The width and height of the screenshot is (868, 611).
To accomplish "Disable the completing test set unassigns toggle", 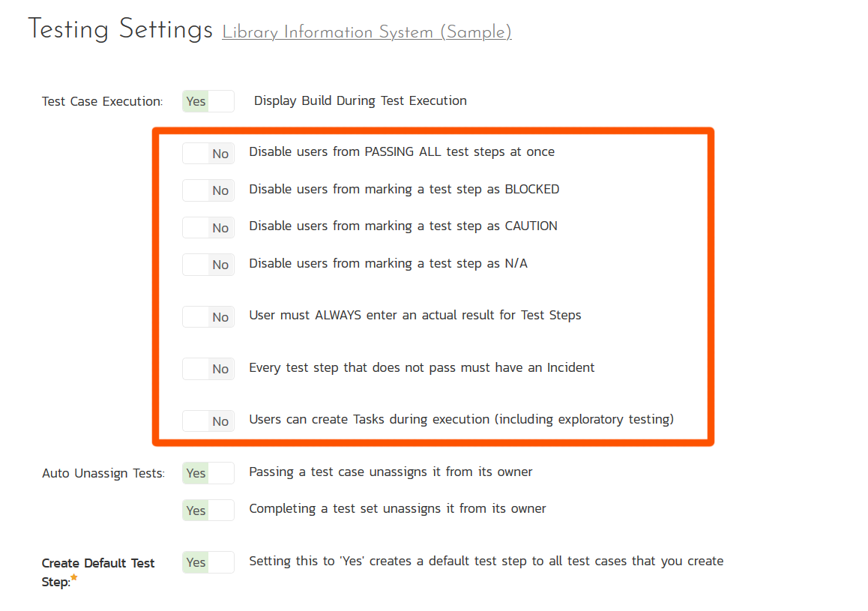I will pos(208,510).
